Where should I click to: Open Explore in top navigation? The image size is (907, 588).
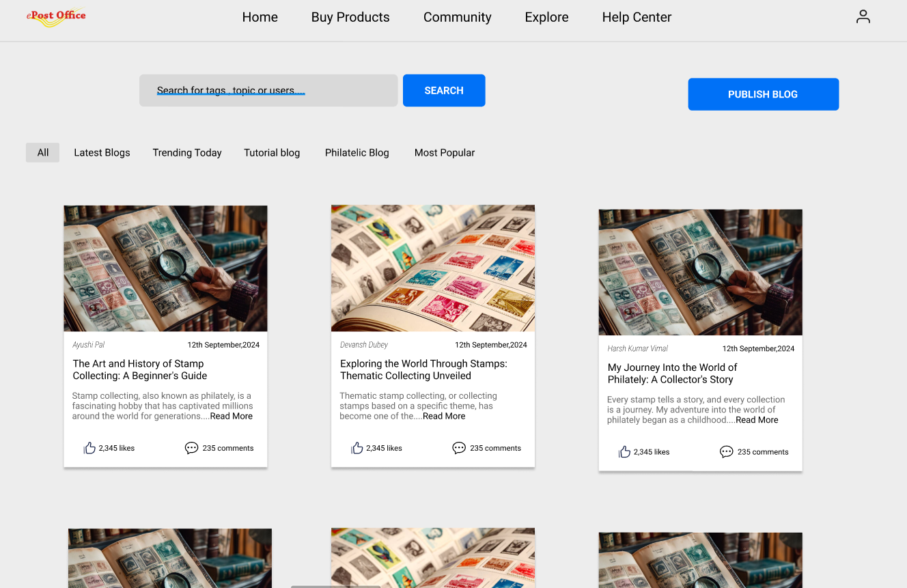tap(546, 17)
